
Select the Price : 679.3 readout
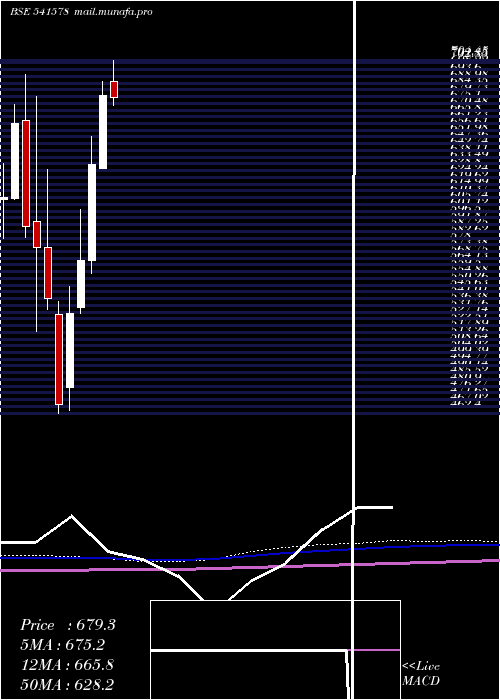[68, 625]
